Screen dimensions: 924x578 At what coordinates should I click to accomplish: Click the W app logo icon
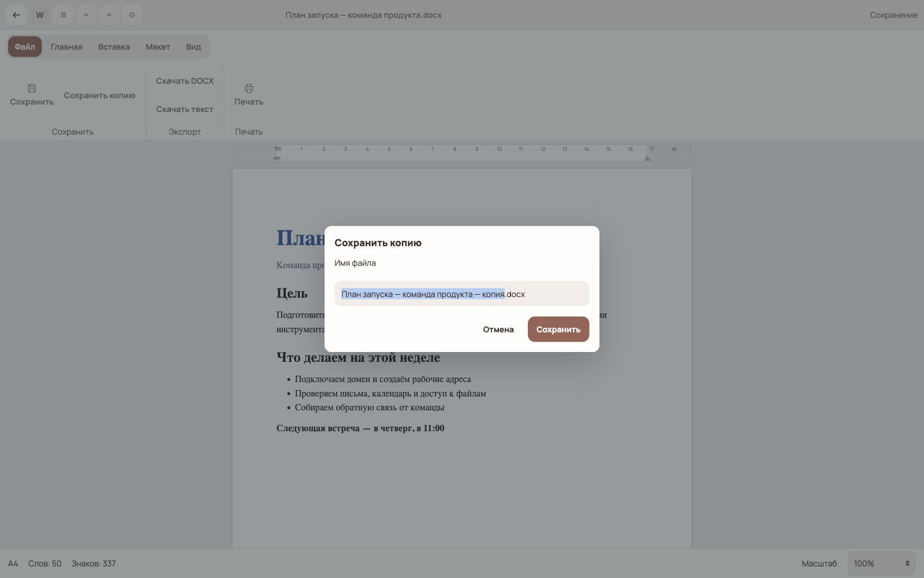point(40,15)
